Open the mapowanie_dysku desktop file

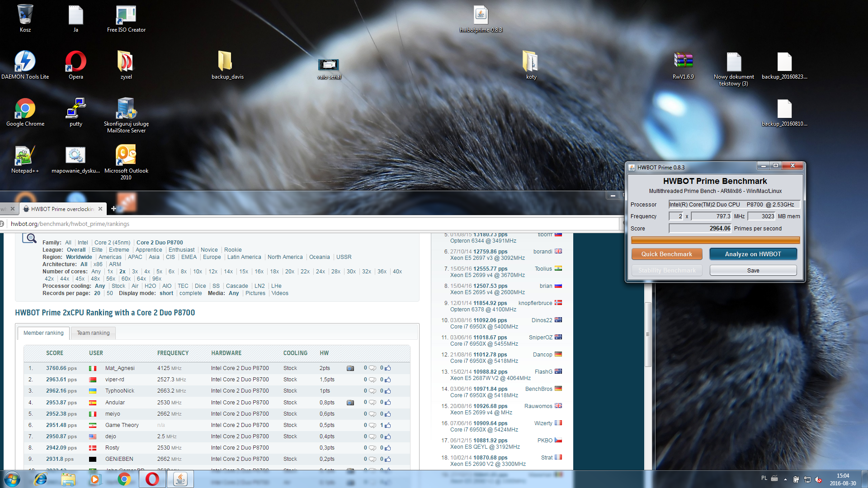[x=76, y=159]
